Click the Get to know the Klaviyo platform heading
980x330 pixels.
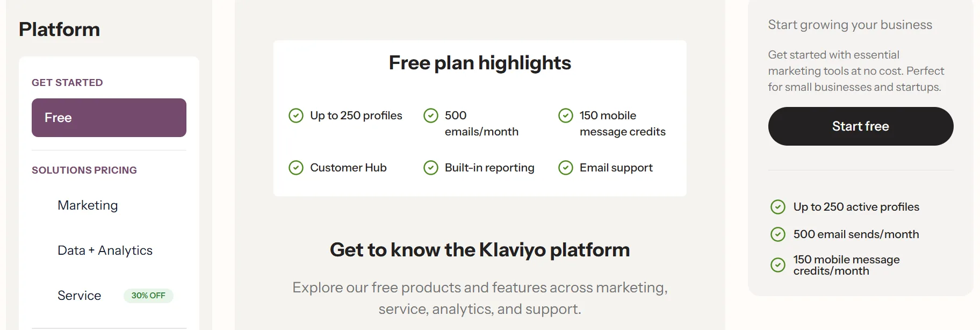tap(480, 250)
